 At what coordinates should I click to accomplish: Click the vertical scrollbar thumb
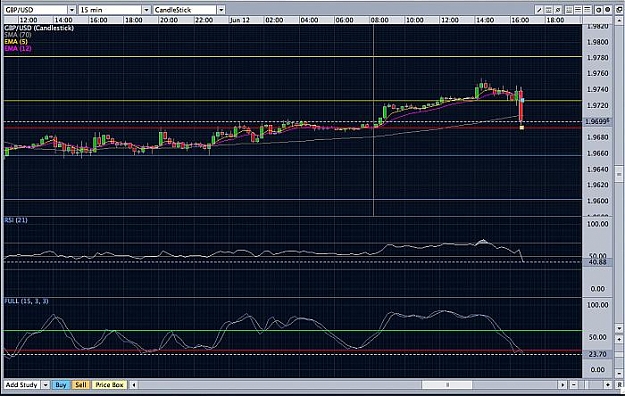click(x=619, y=173)
